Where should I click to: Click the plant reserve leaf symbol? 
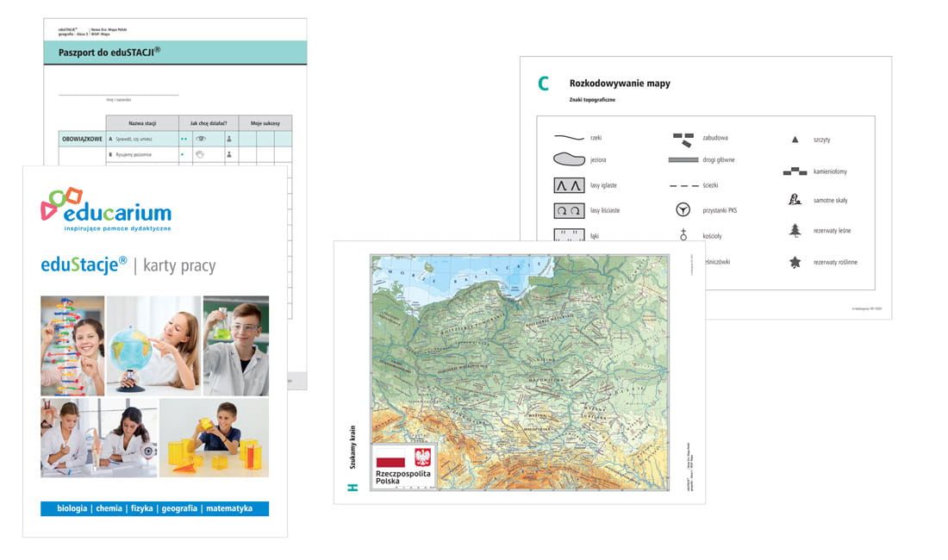coord(795,262)
